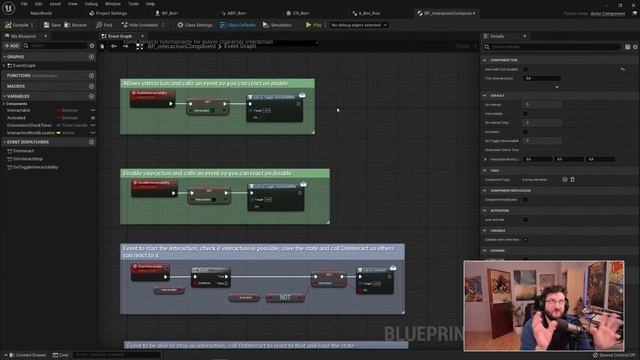Navigate forward in graph history
640x360 pixels.
point(126,47)
